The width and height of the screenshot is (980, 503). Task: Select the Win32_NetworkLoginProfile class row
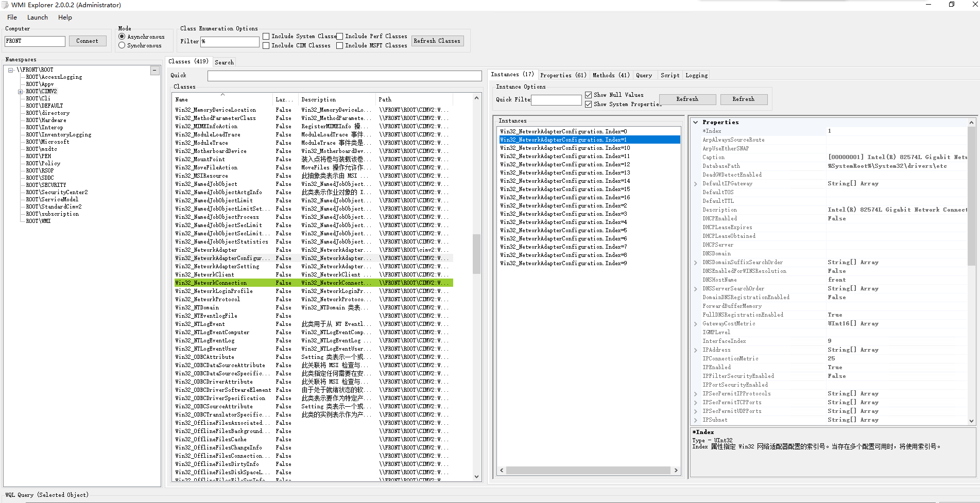tap(313, 291)
